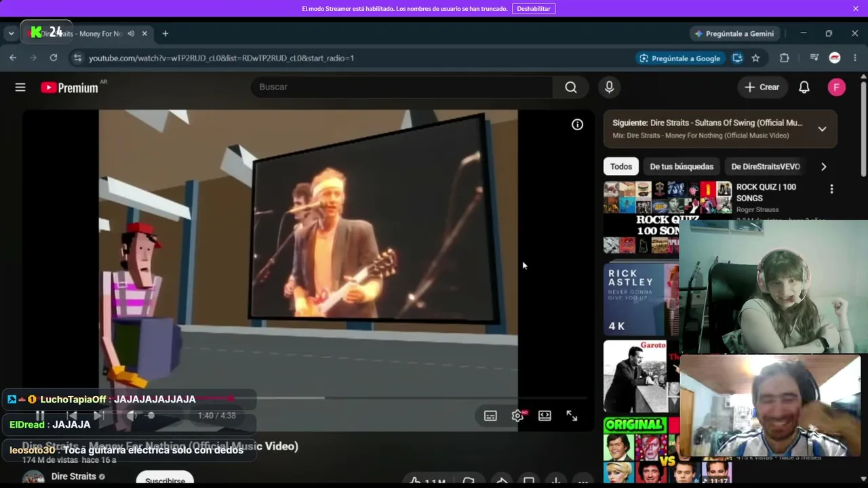Open Chrome three-dot menu

point(854,58)
